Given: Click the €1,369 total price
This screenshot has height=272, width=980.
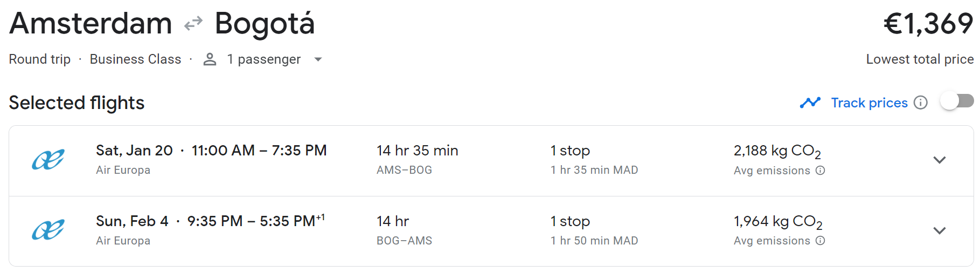Looking at the screenshot, I should point(928,24).
